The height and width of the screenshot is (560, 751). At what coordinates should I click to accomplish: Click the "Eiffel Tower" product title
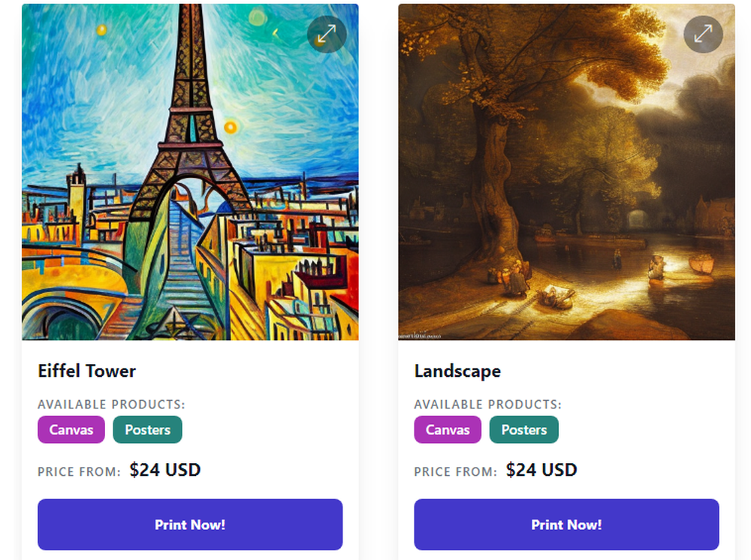coord(87,371)
